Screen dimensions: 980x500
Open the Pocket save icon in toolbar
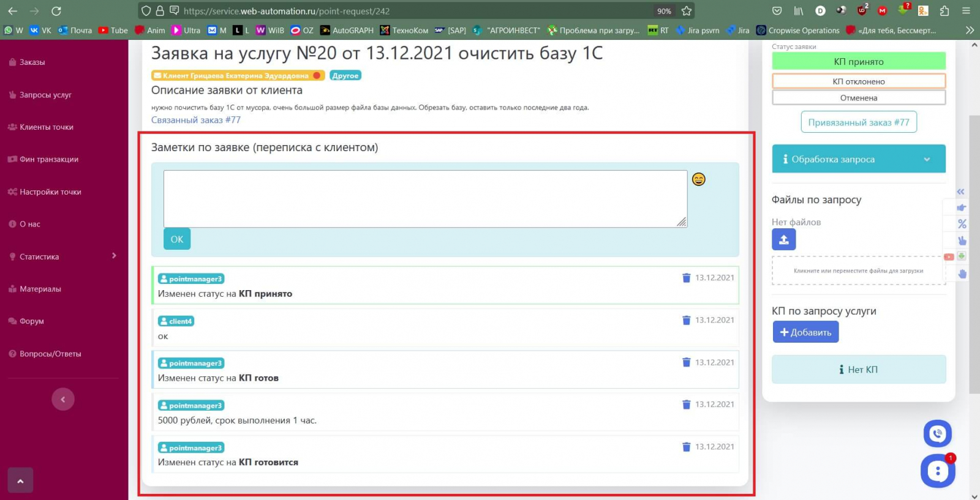tap(777, 11)
